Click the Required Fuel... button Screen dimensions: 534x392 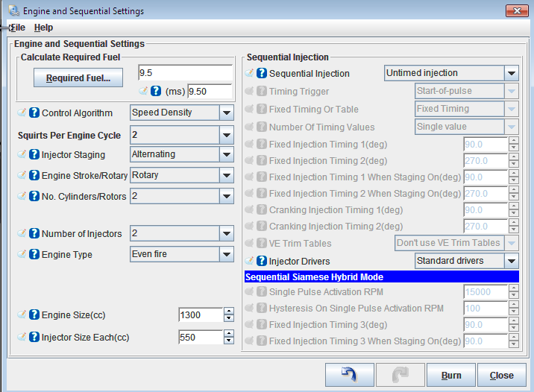78,78
